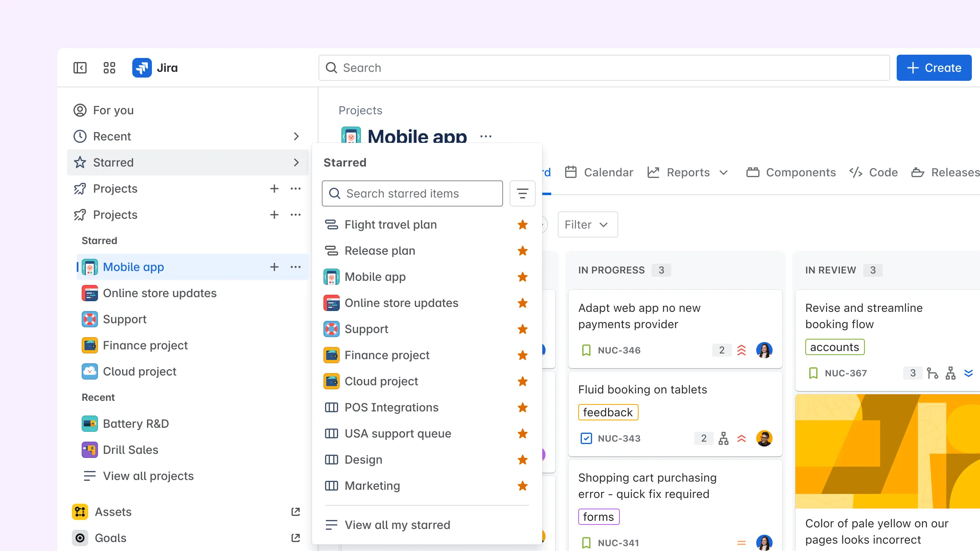Open the Filter dropdown on the board
Viewport: 980px width, 551px height.
click(587, 224)
